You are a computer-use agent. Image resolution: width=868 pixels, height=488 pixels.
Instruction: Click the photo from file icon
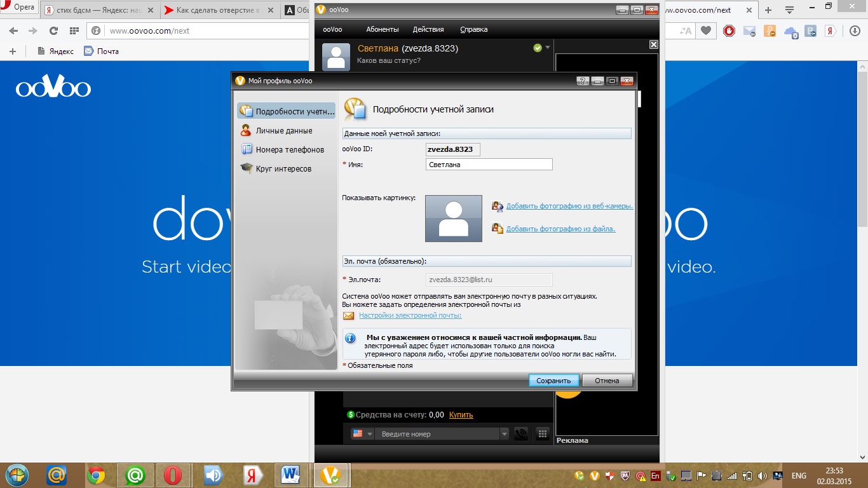(498, 228)
